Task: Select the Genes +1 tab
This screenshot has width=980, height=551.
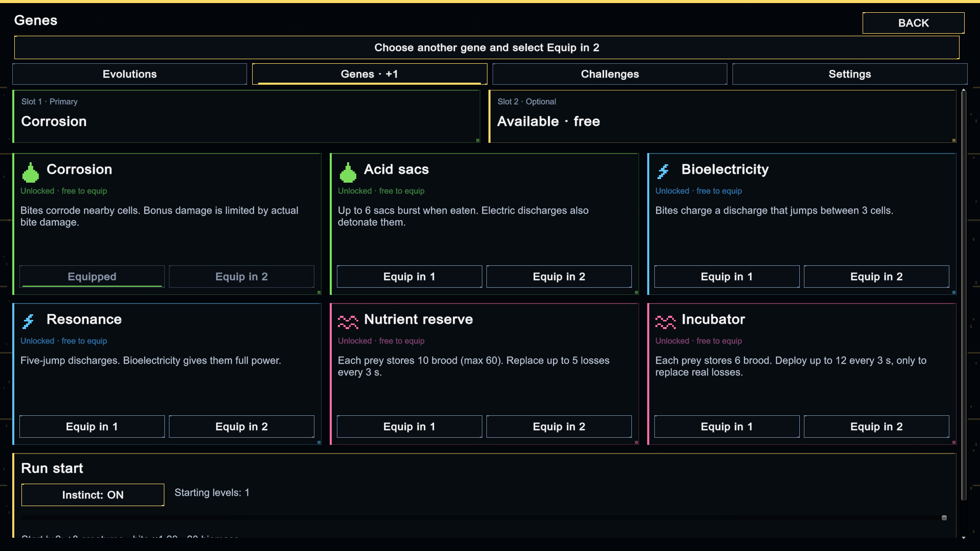Action: 370,74
